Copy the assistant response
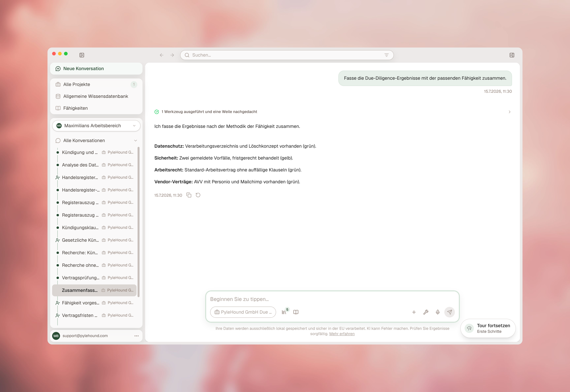The height and width of the screenshot is (392, 570). (189, 195)
